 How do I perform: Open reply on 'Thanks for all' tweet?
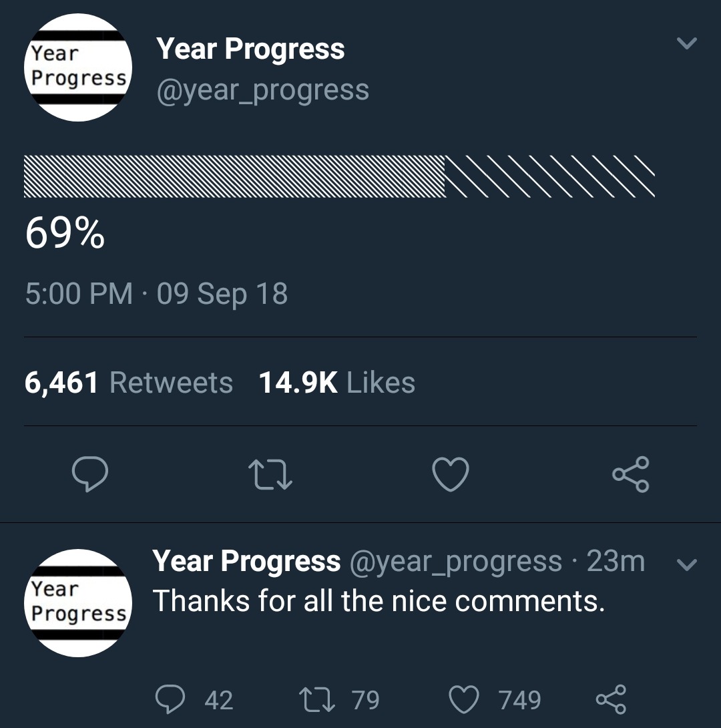tap(171, 699)
